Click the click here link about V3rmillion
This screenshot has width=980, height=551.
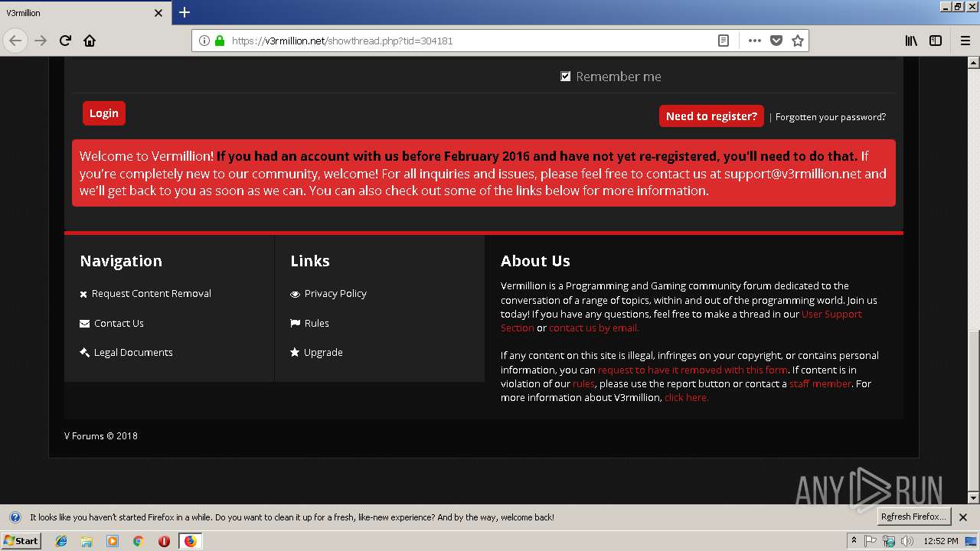(686, 398)
